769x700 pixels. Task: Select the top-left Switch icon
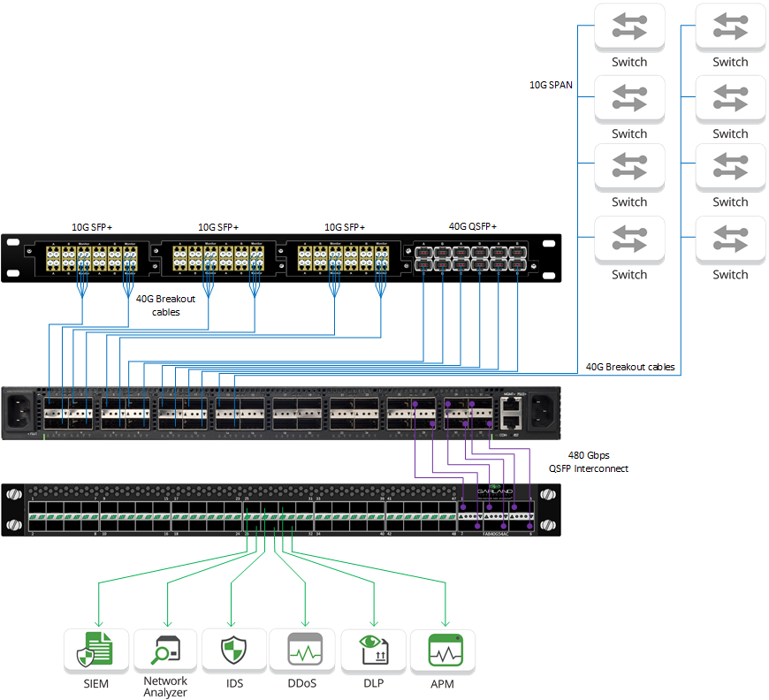tap(629, 27)
